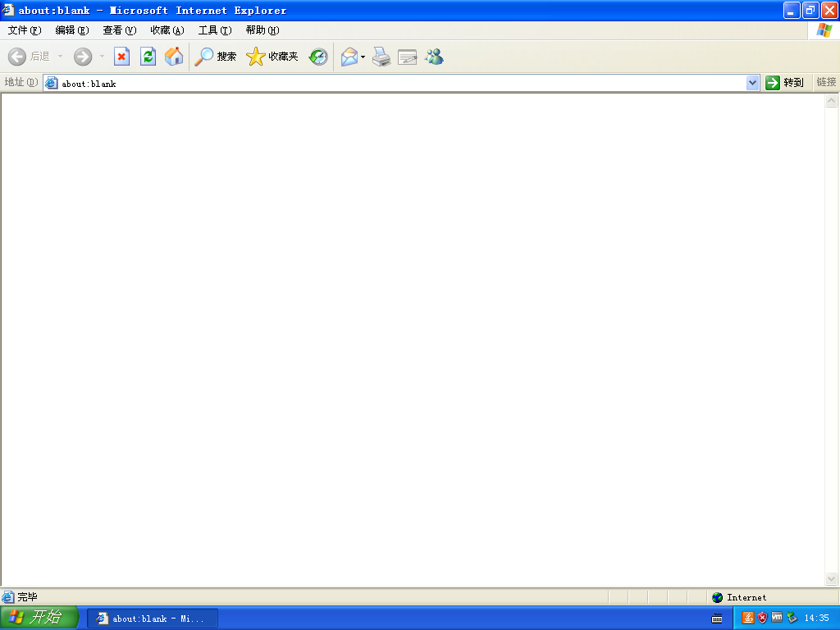This screenshot has height=630, width=840.
Task: Click the safely remove hardware tray icon
Action: [792, 619]
